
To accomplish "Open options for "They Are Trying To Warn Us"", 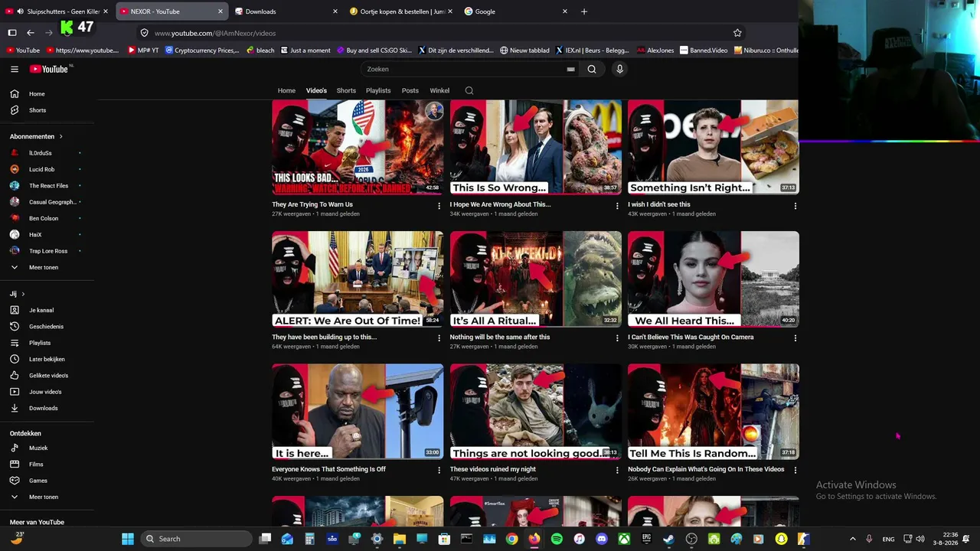I will (x=439, y=206).
